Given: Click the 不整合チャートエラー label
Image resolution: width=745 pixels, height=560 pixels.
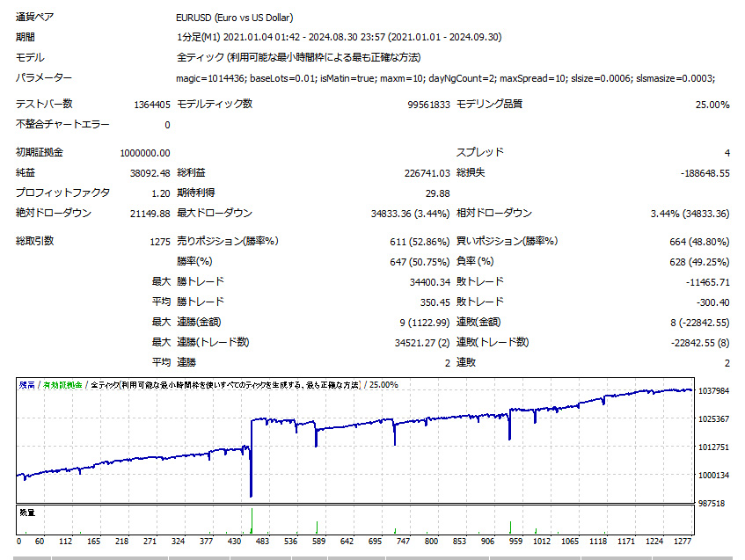Looking at the screenshot, I should click(x=62, y=124).
